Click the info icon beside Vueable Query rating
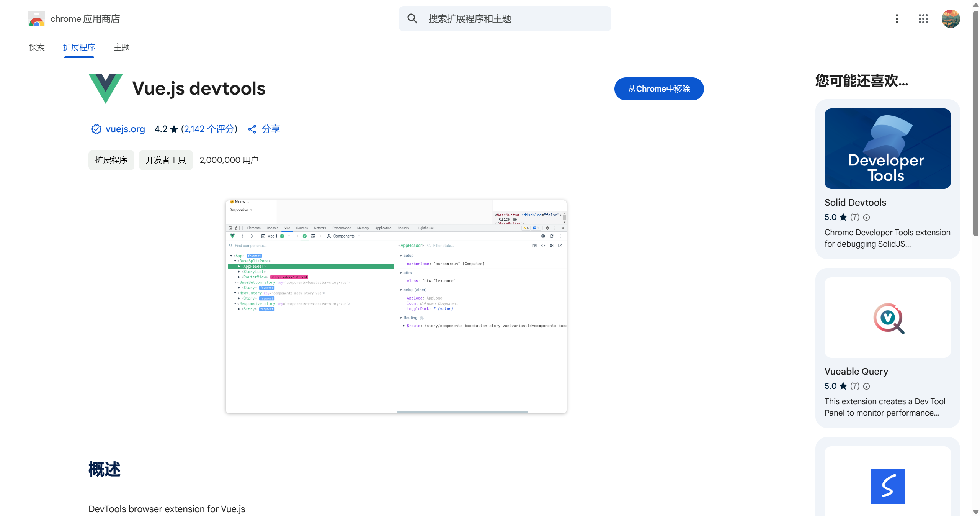980x516 pixels. pyautogui.click(x=867, y=387)
